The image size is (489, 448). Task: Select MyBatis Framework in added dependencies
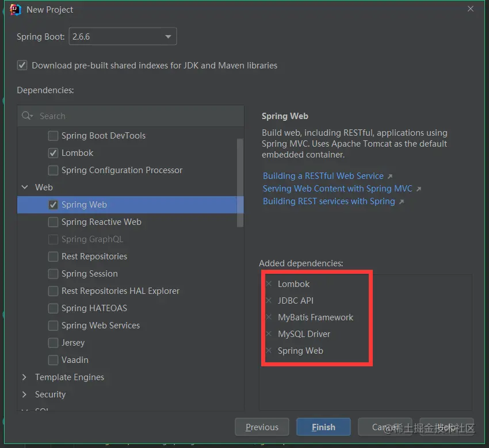click(x=316, y=317)
